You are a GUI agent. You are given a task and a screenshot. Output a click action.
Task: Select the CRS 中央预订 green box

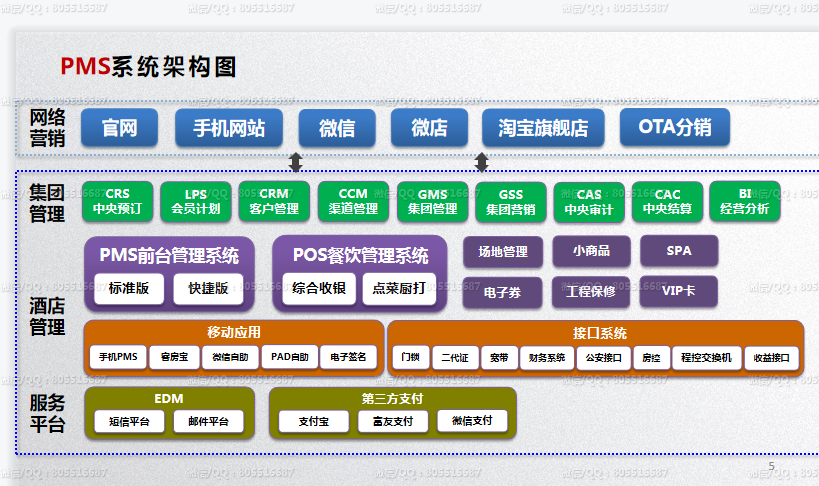click(118, 202)
